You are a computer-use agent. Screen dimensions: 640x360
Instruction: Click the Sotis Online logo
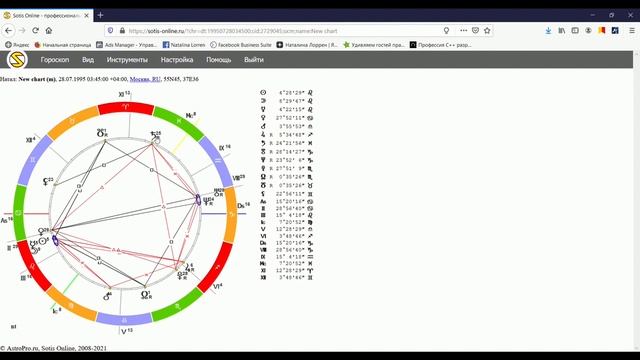pos(17,60)
